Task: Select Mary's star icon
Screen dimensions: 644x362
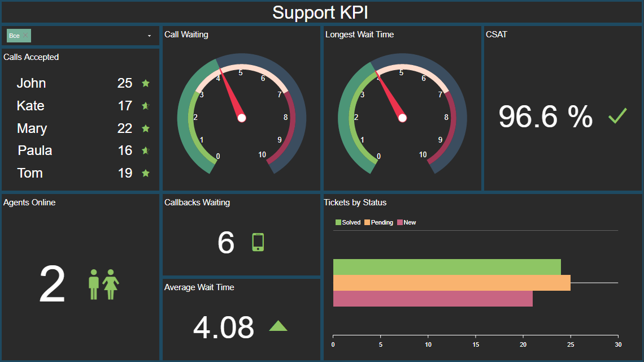Action: (145, 128)
